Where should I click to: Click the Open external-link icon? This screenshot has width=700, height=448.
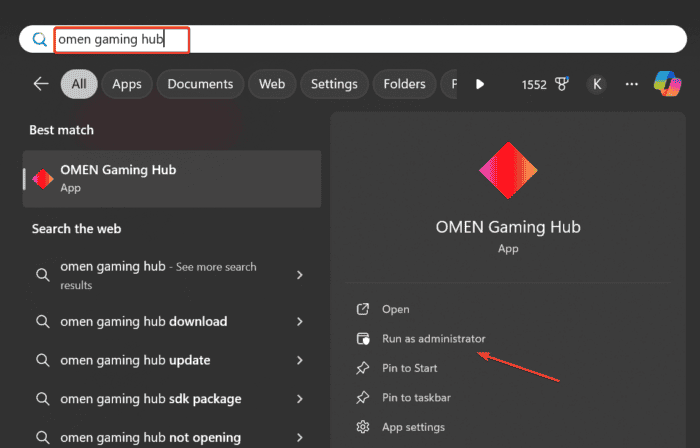[362, 309]
